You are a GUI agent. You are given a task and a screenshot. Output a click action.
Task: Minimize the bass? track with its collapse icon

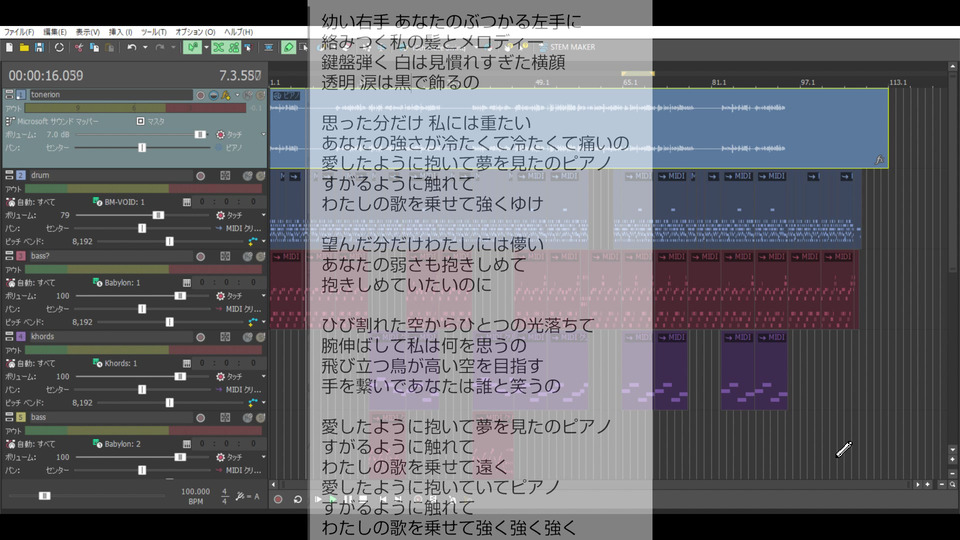pos(9,256)
